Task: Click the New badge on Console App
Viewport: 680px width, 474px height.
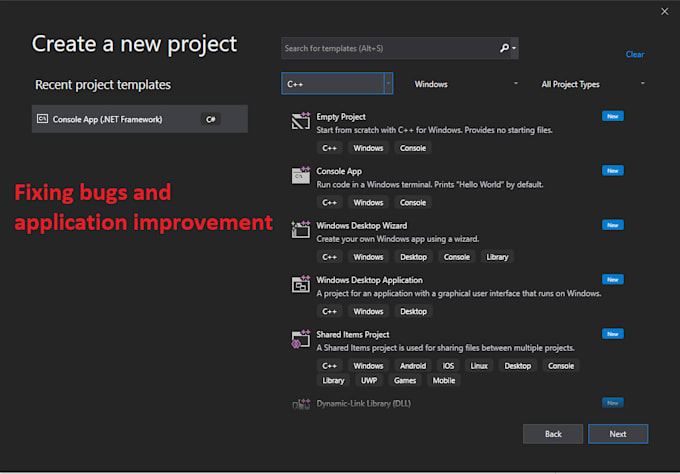Action: (x=612, y=170)
